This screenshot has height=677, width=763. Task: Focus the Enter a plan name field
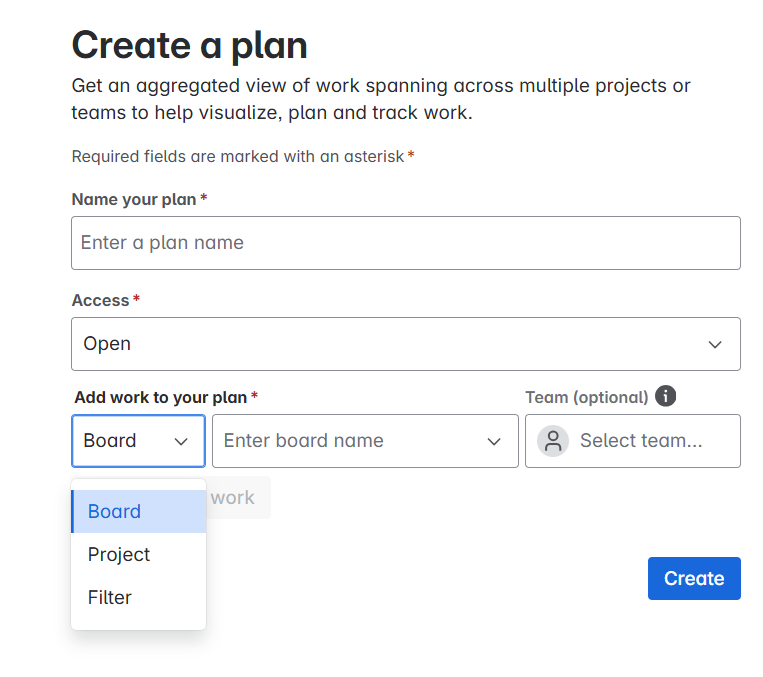pos(405,243)
